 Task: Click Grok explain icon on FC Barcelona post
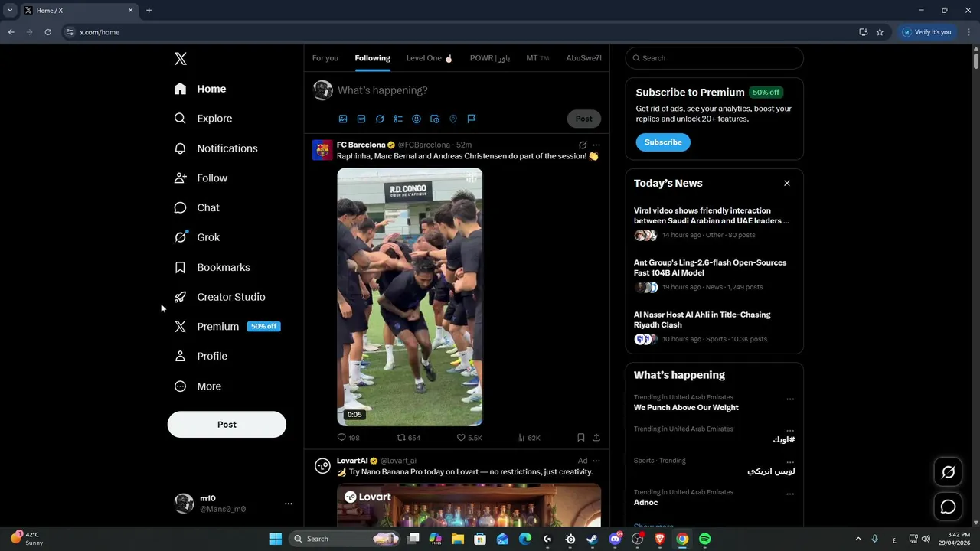pyautogui.click(x=583, y=145)
